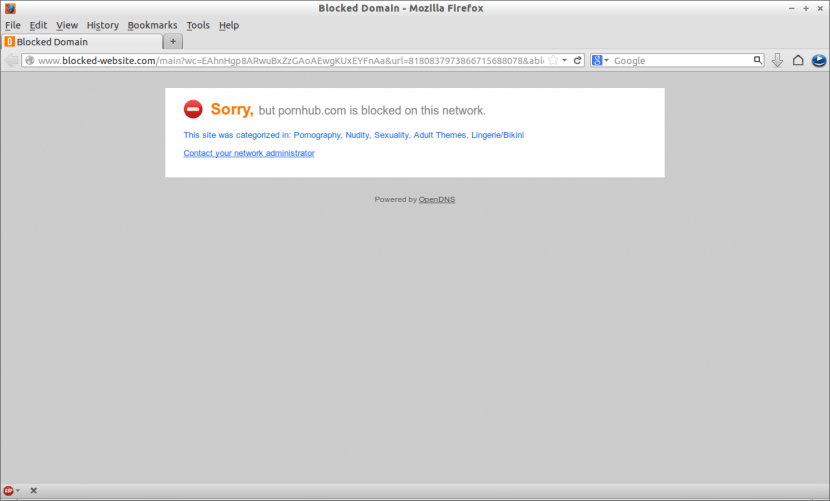Click the search magnifier icon

[757, 60]
